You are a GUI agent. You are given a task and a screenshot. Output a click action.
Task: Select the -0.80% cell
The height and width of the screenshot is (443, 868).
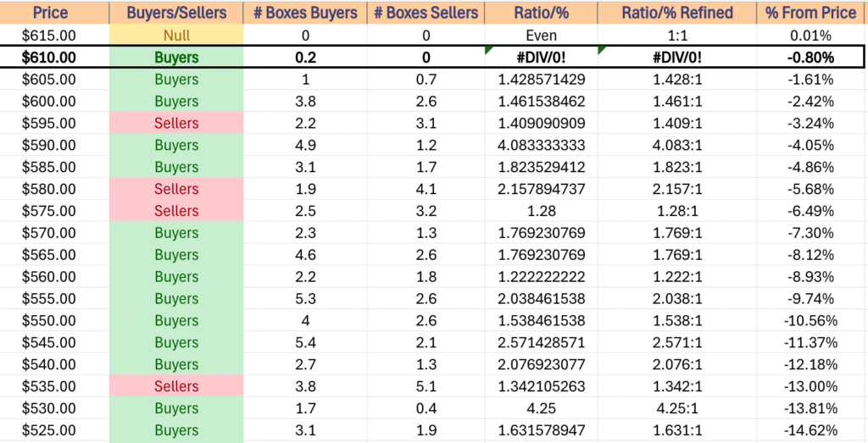(812, 58)
